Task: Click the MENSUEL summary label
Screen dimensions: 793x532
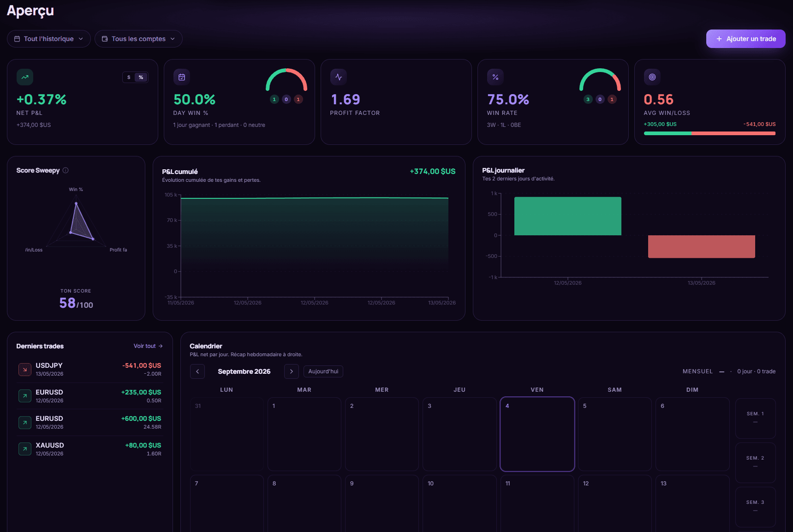Action: tap(698, 371)
